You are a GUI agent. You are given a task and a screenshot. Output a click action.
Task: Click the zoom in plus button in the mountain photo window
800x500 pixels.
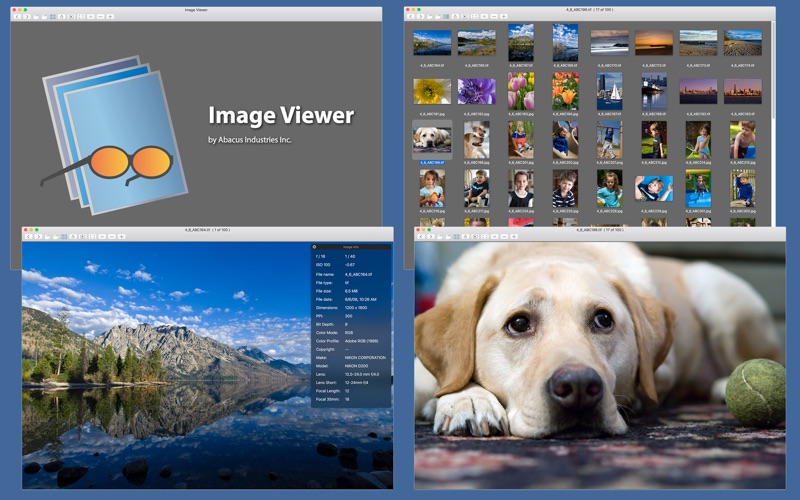click(x=121, y=236)
